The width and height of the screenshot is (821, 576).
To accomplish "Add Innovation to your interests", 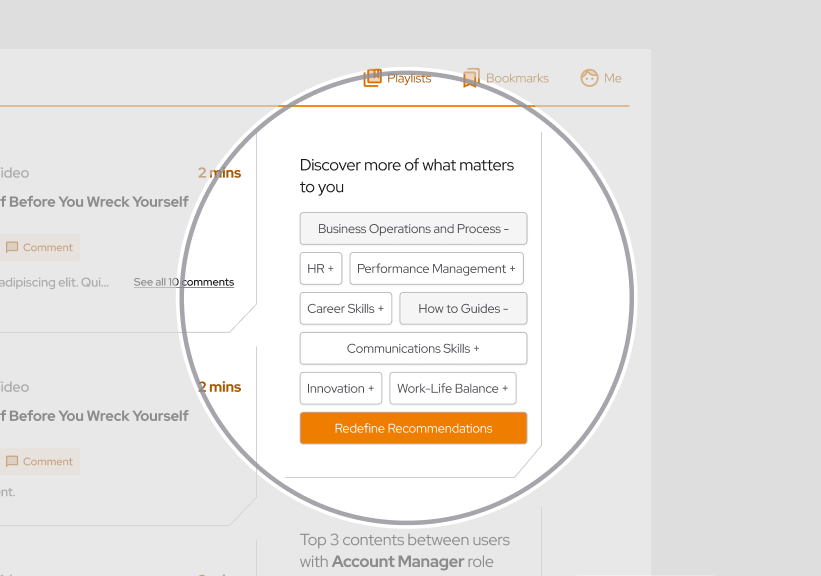I will pyautogui.click(x=340, y=389).
